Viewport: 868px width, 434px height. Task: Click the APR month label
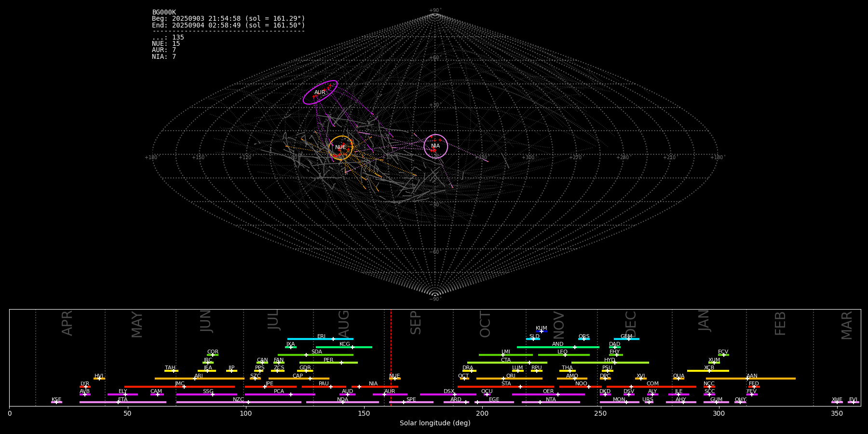point(67,323)
